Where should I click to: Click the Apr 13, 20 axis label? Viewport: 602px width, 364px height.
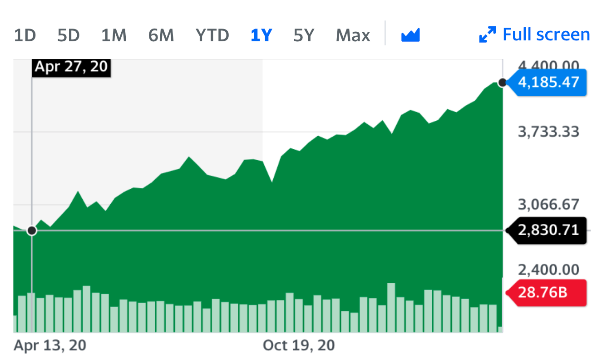click(x=50, y=346)
